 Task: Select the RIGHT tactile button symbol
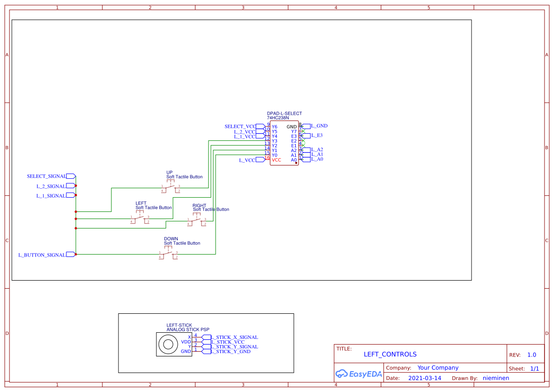click(x=198, y=220)
